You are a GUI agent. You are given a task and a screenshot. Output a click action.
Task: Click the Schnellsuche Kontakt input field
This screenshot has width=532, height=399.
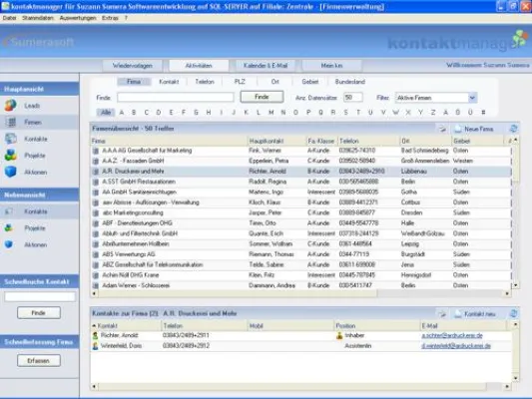coord(40,297)
